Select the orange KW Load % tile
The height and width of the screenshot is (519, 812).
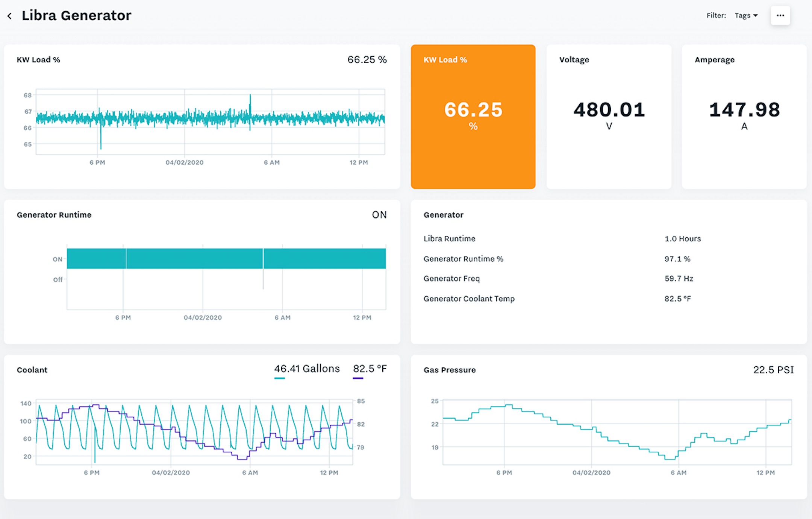473,117
